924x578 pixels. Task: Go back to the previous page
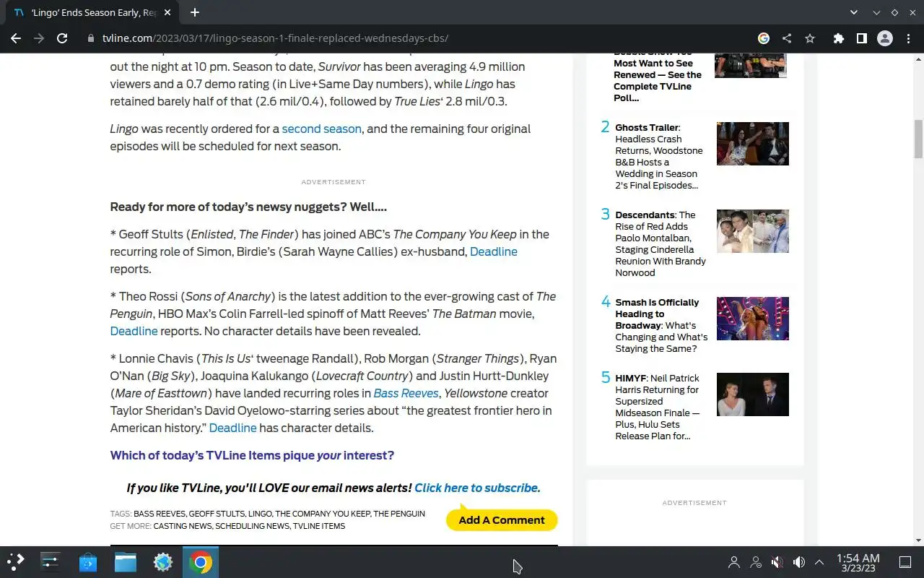click(16, 38)
